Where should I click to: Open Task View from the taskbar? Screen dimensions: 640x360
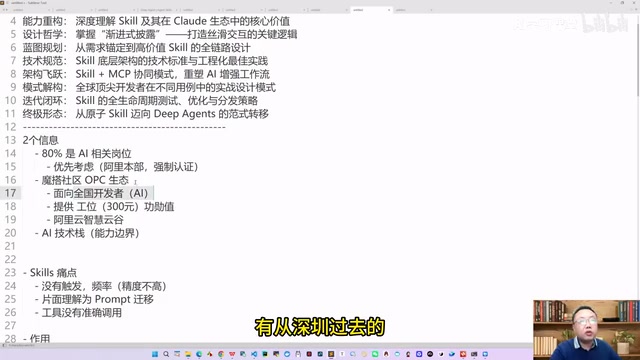[x=177, y=354]
